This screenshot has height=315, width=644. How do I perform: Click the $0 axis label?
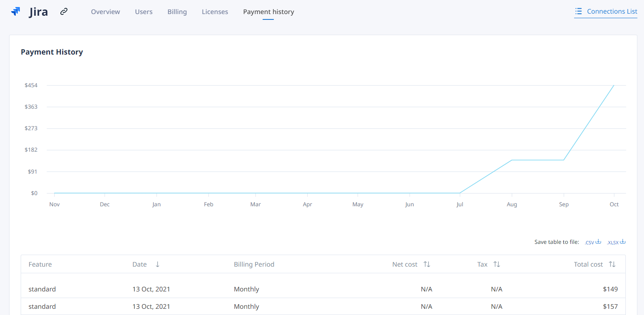[34, 193]
